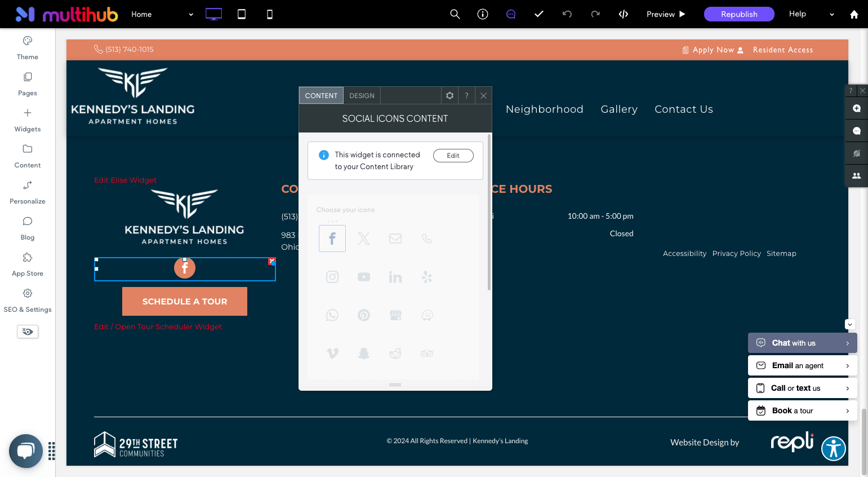The width and height of the screenshot is (868, 477).
Task: Open the accessibility widget icon
Action: coord(834,449)
